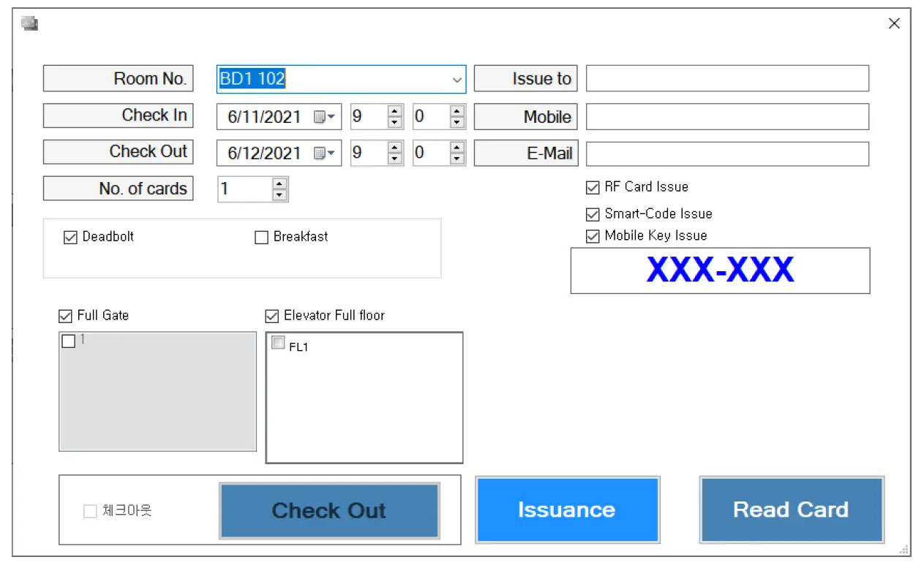Check gate item 1 in list
This screenshot has height=568, width=924.
pyautogui.click(x=69, y=341)
